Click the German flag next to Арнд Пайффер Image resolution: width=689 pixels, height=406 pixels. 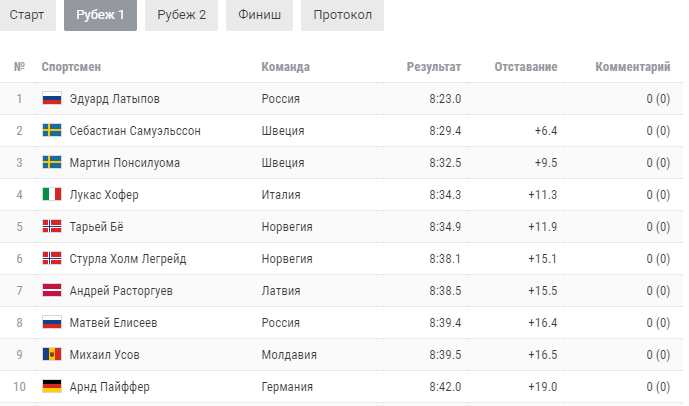click(52, 386)
